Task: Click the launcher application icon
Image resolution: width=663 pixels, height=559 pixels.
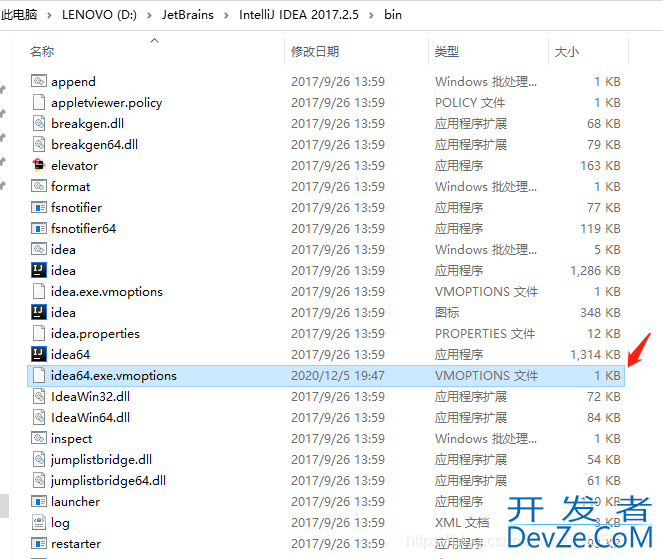Action: [x=39, y=501]
